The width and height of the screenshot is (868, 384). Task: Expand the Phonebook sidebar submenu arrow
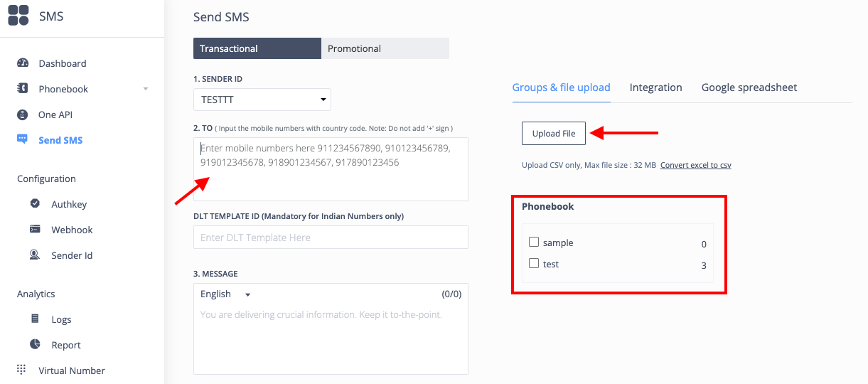pyautogui.click(x=146, y=89)
